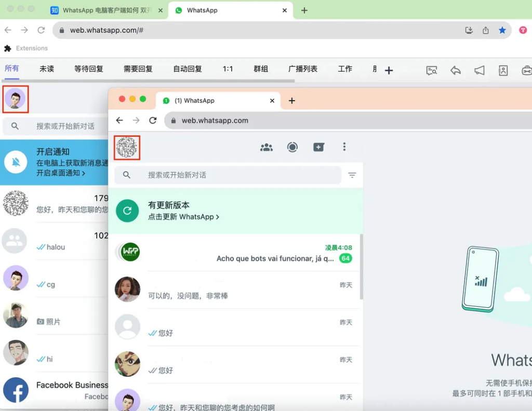The width and height of the screenshot is (532, 411).
Task: Open new tab in rear browser window
Action: coord(304,10)
